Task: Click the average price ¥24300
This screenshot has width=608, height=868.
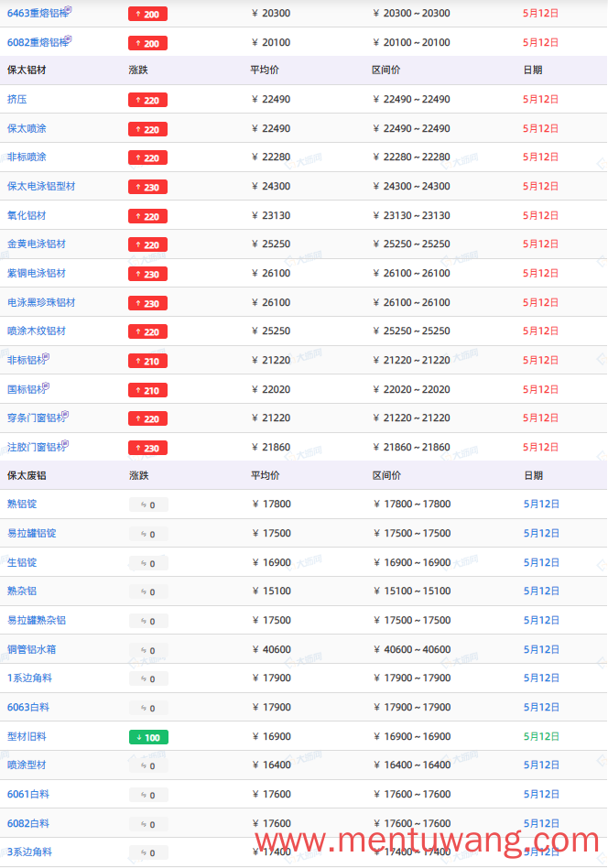Action: (271, 187)
